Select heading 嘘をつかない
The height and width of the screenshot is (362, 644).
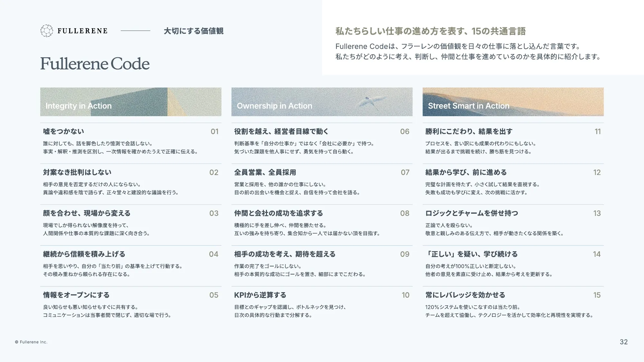63,131
